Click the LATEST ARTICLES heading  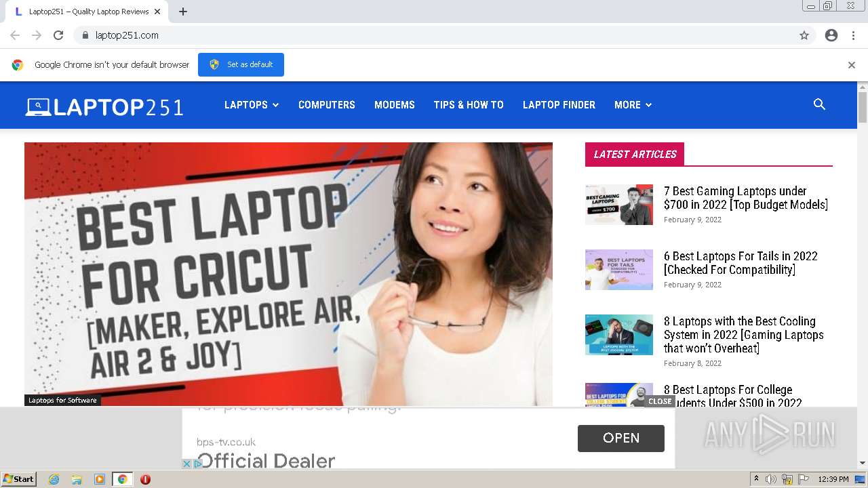[635, 154]
